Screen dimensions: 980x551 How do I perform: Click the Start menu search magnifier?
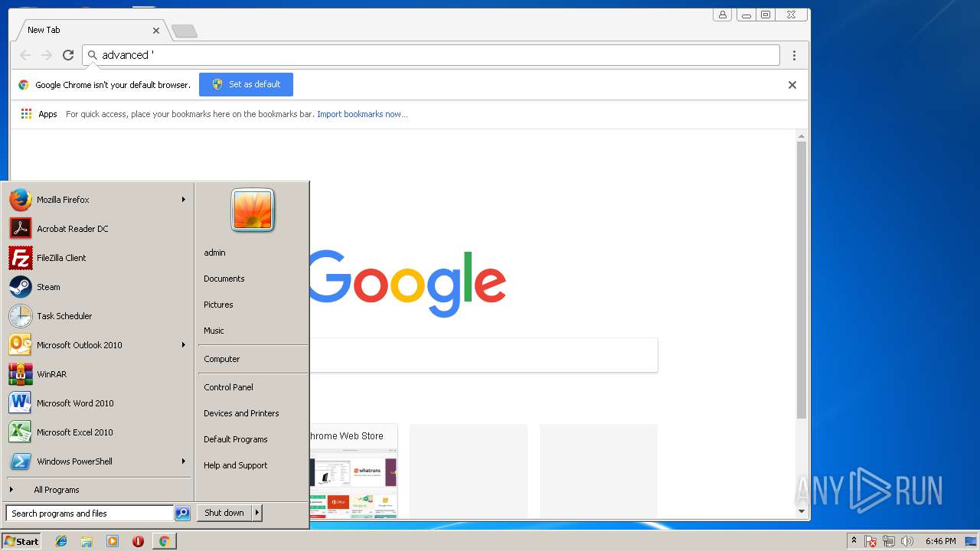coord(182,514)
